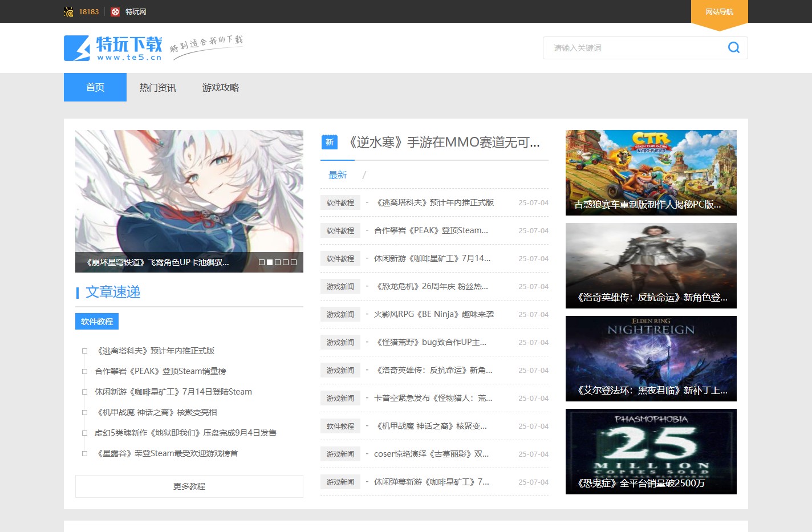Viewport: 812px width, 532px height.
Task: Open 休闲弹幕新游《咖啡星矿工》7... news item
Action: point(432,482)
